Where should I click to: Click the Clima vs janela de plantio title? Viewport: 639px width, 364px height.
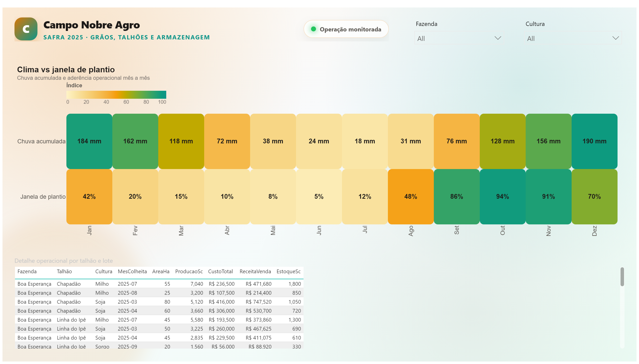tap(66, 70)
